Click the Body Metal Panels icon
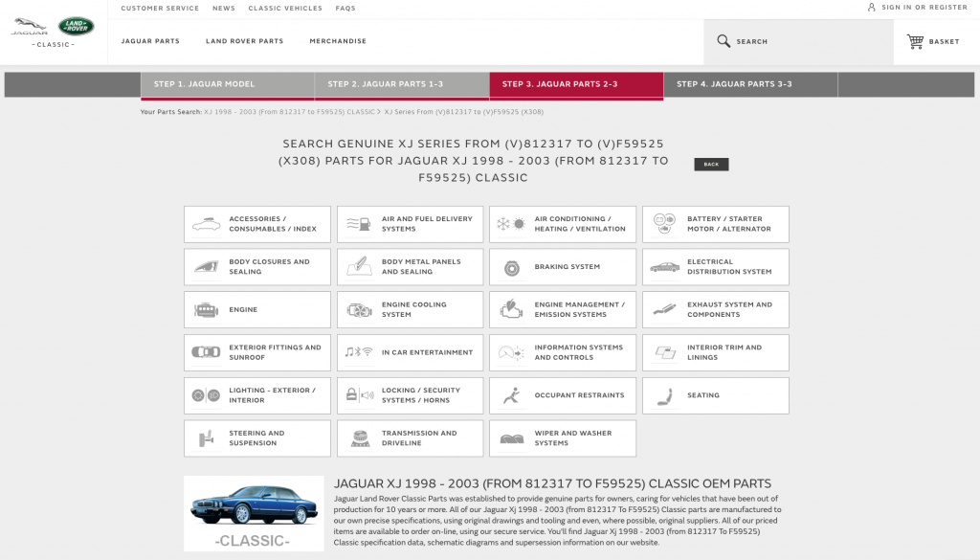Image resolution: width=980 pixels, height=560 pixels. click(x=359, y=267)
